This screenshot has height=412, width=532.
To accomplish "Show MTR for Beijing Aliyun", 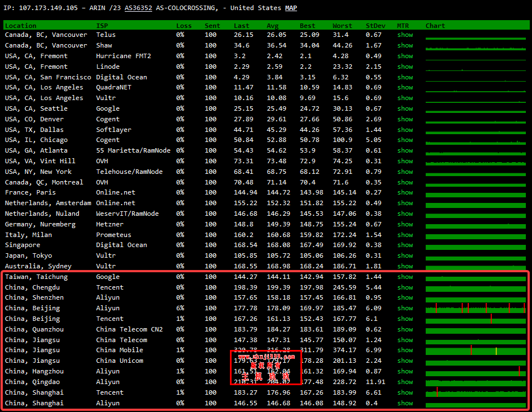I will (405, 308).
